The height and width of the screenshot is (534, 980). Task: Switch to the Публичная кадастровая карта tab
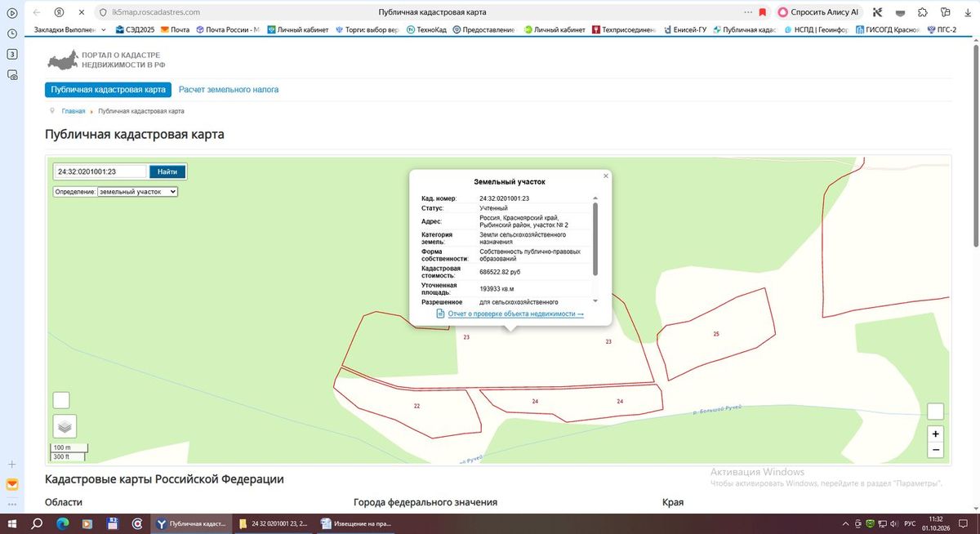[x=108, y=90]
